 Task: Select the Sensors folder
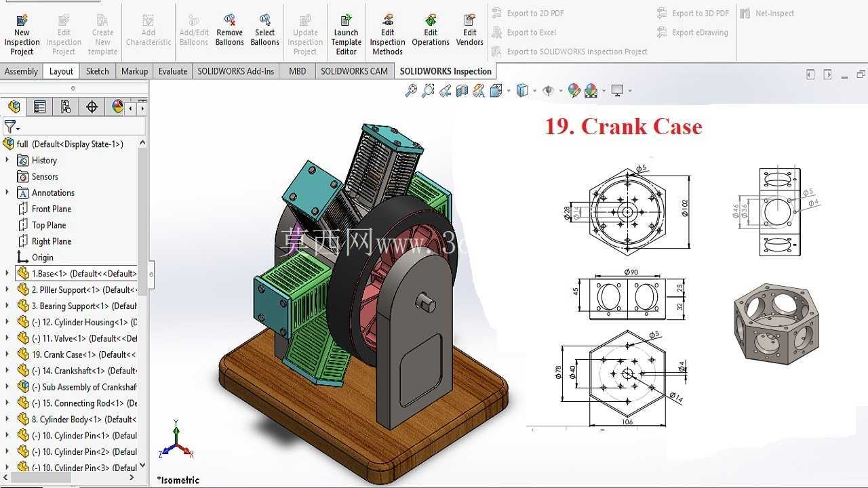tap(45, 176)
